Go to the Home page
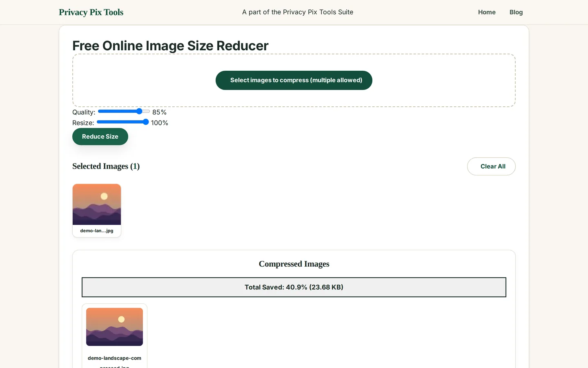Screen dimensions: 588x368 point(487,12)
